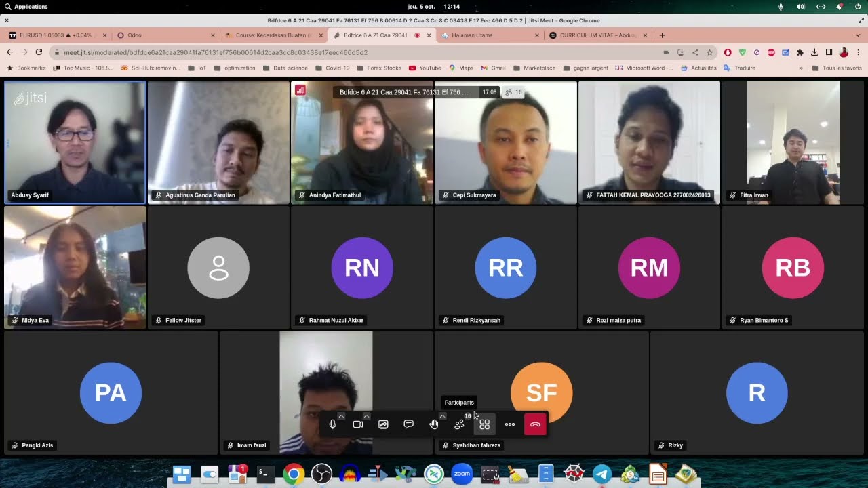The image size is (868, 488).
Task: Open the Gmail bookmark
Action: tap(493, 68)
